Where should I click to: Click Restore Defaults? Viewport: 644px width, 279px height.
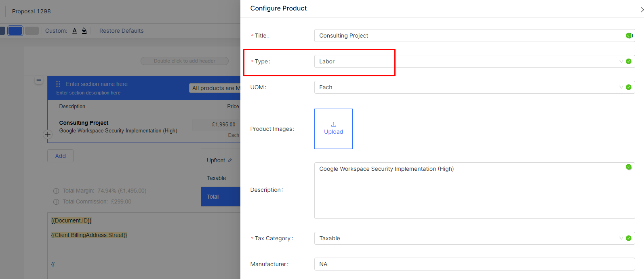(121, 31)
